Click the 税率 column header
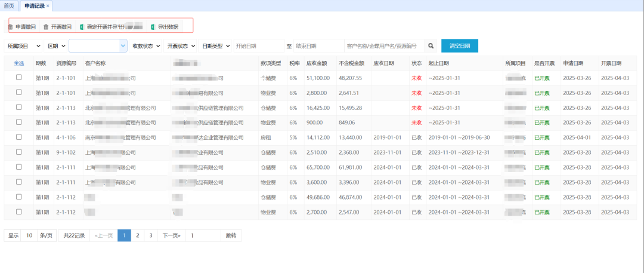644x273 pixels. [295, 63]
